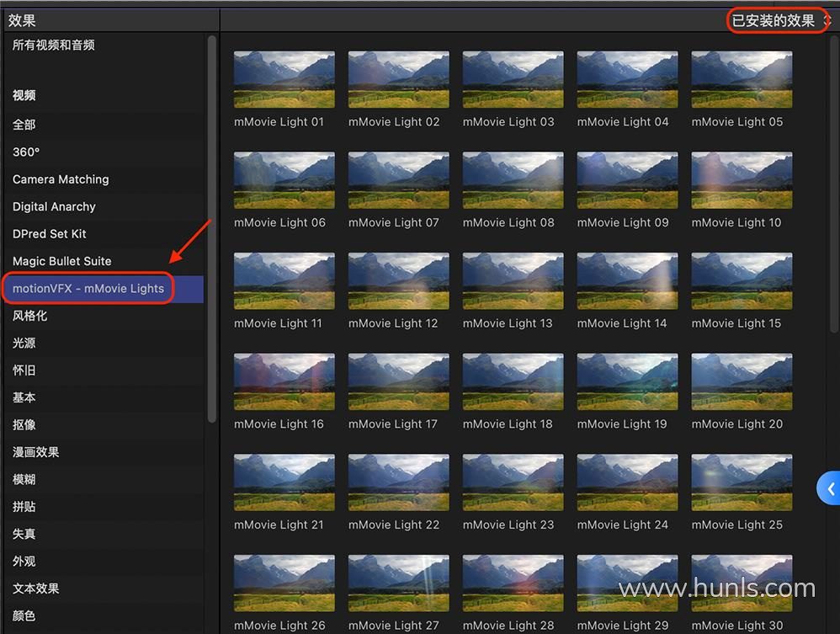Click the mMovie Light 22 name label
Screen dimensions: 840x634
pos(394,525)
